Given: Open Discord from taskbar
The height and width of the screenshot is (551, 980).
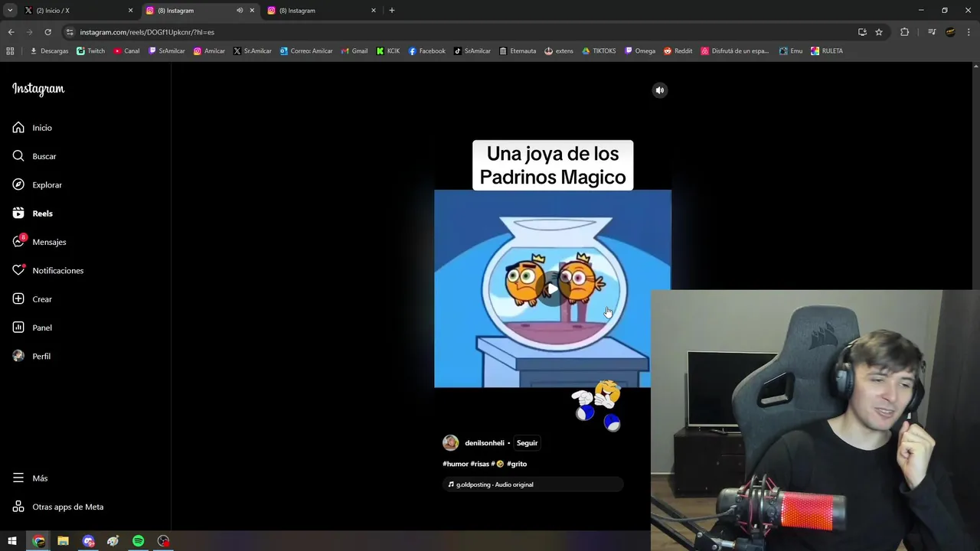Looking at the screenshot, I should click(x=88, y=541).
